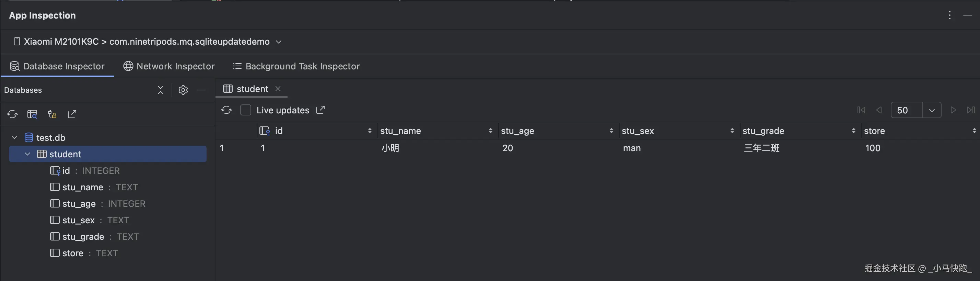Export the student table to file
The width and height of the screenshot is (980, 281).
tap(321, 110)
